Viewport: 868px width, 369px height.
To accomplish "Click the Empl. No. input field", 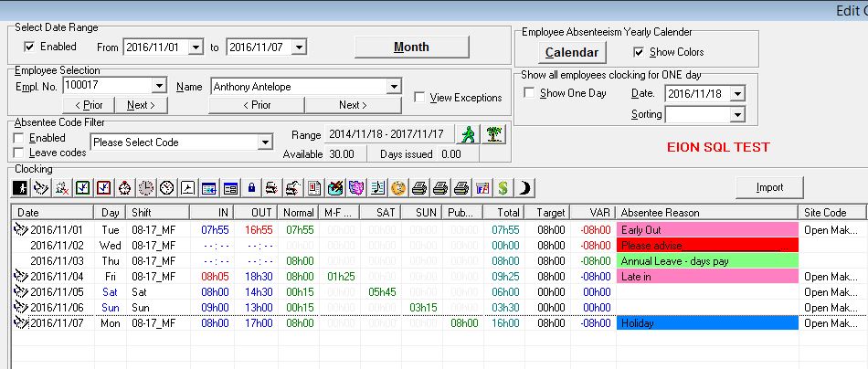I will (111, 86).
